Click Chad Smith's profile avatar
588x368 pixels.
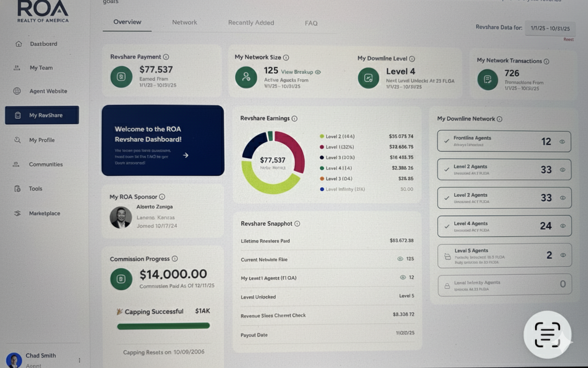(x=14, y=361)
